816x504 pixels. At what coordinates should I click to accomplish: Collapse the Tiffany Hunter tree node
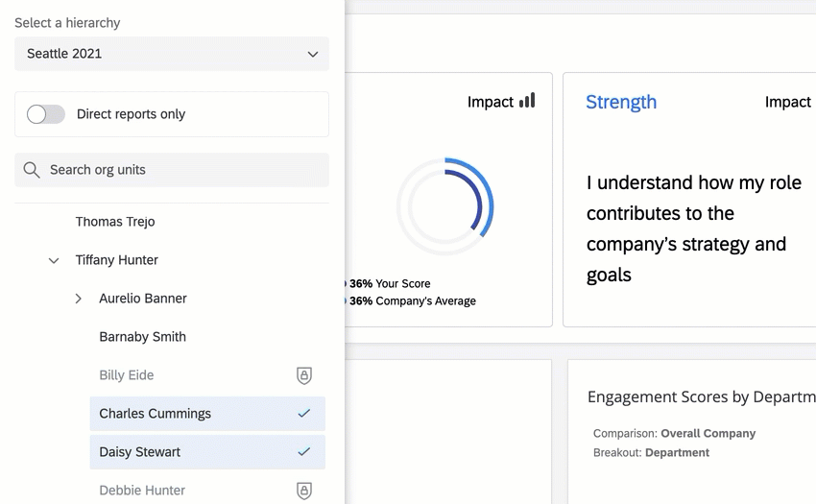[55, 260]
